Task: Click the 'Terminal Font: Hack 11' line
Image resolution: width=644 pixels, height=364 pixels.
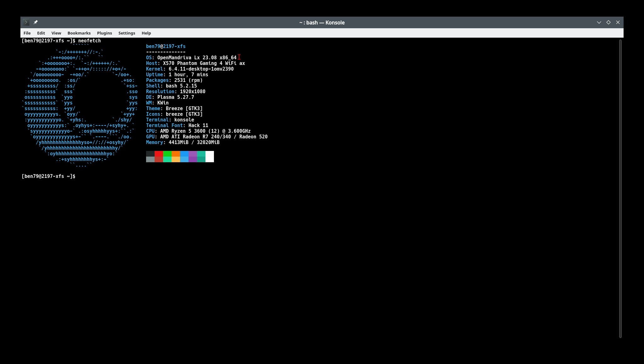Action: click(177, 126)
